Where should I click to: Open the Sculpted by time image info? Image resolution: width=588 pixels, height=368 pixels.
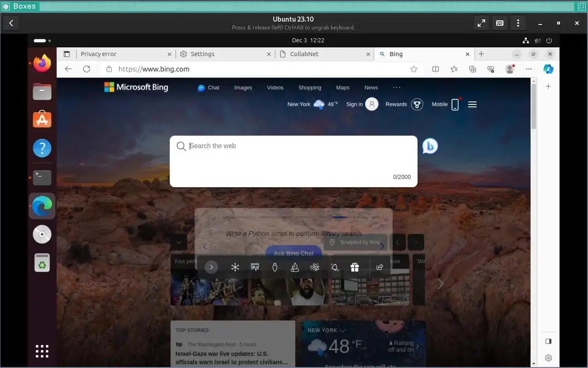[x=356, y=242]
